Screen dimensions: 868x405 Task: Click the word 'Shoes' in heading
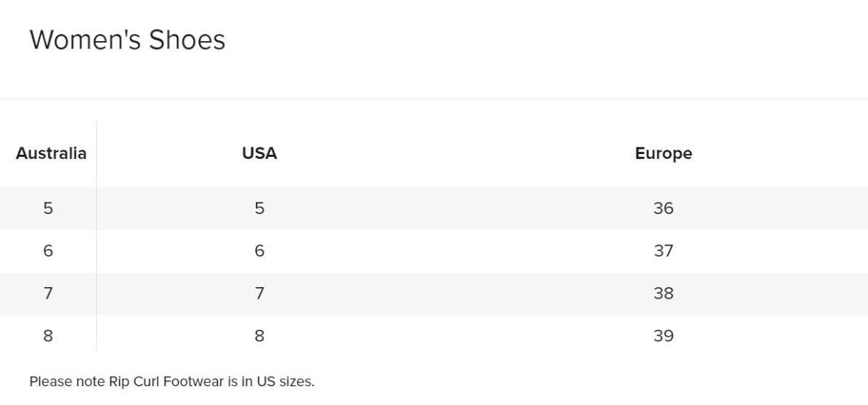[187, 40]
